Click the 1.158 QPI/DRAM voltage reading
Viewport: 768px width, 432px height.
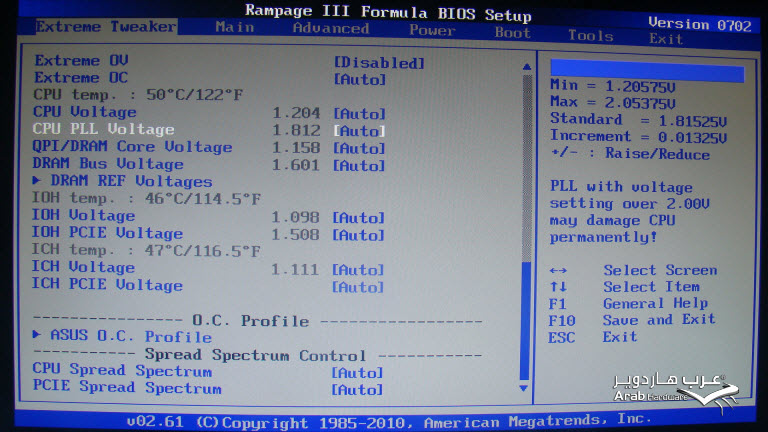point(296,148)
